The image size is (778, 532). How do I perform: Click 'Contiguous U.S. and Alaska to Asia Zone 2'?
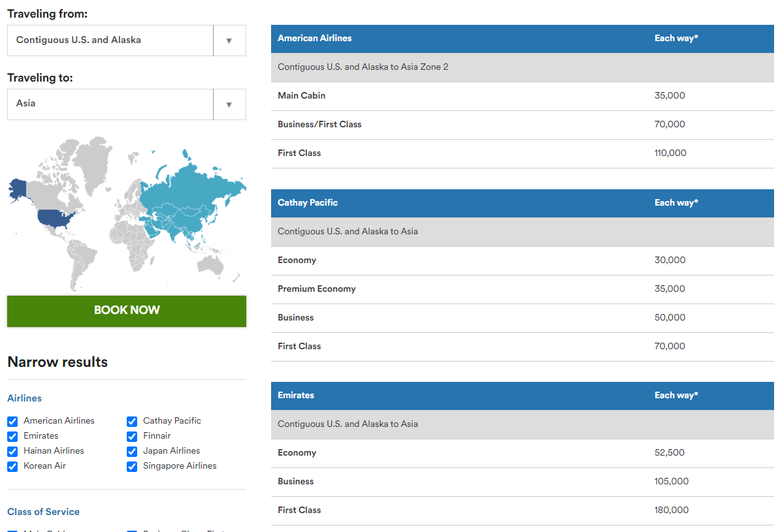[363, 67]
